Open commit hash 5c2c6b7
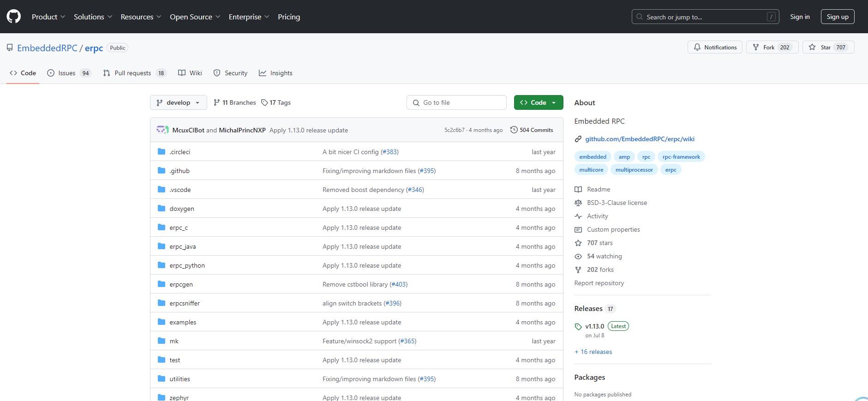868x401 pixels. point(455,130)
